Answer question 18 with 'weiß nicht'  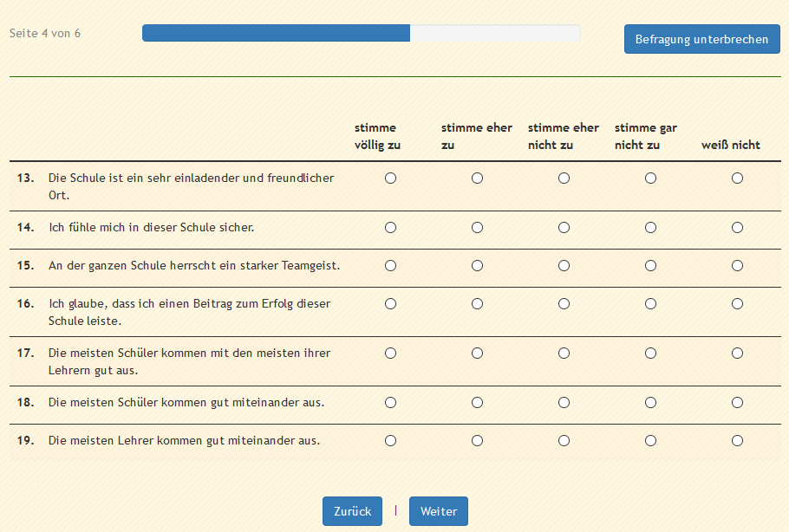pyautogui.click(x=737, y=402)
